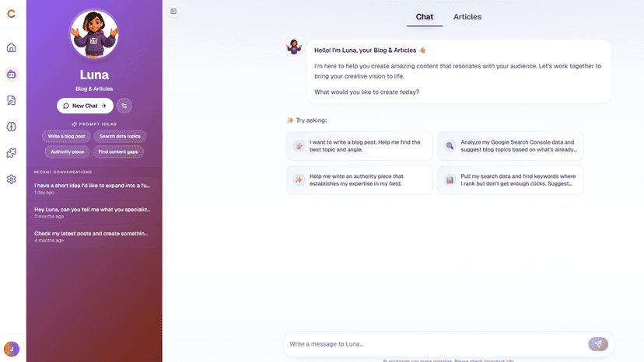Open conversation 'Hey Luna, can you tell me what you specializ...'

pyautogui.click(x=94, y=213)
